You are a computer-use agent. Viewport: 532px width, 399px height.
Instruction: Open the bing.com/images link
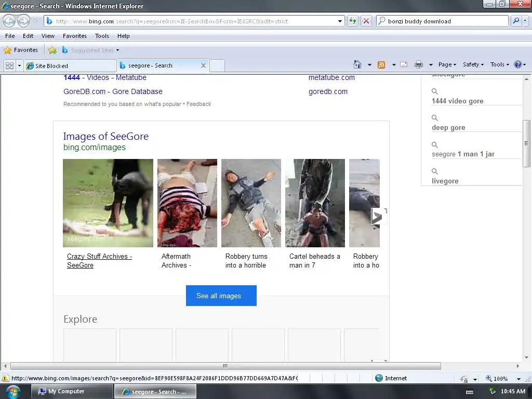pos(95,147)
